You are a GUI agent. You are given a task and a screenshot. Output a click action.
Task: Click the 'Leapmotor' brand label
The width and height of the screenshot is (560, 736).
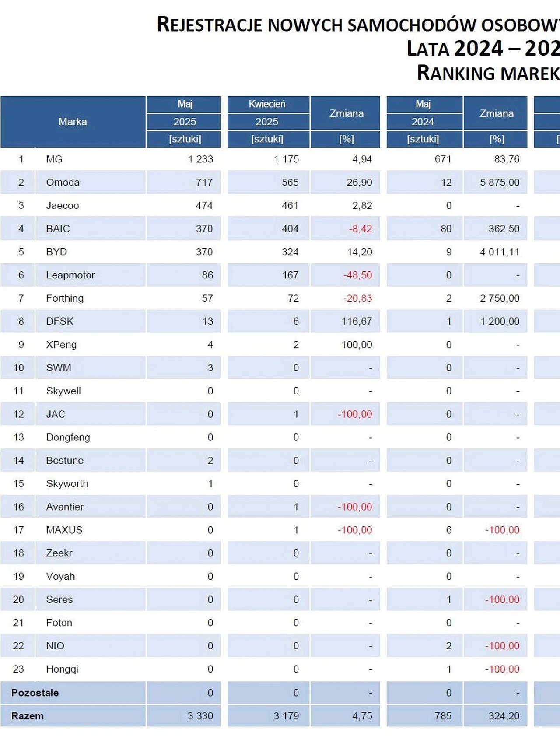click(70, 275)
